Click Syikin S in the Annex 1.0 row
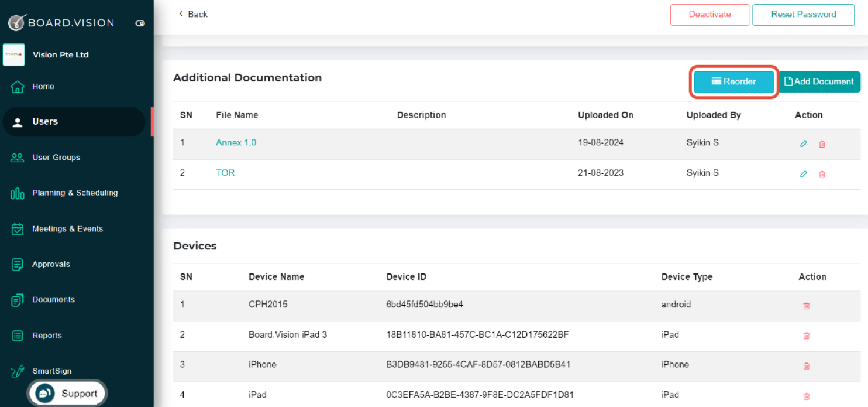 click(x=702, y=143)
